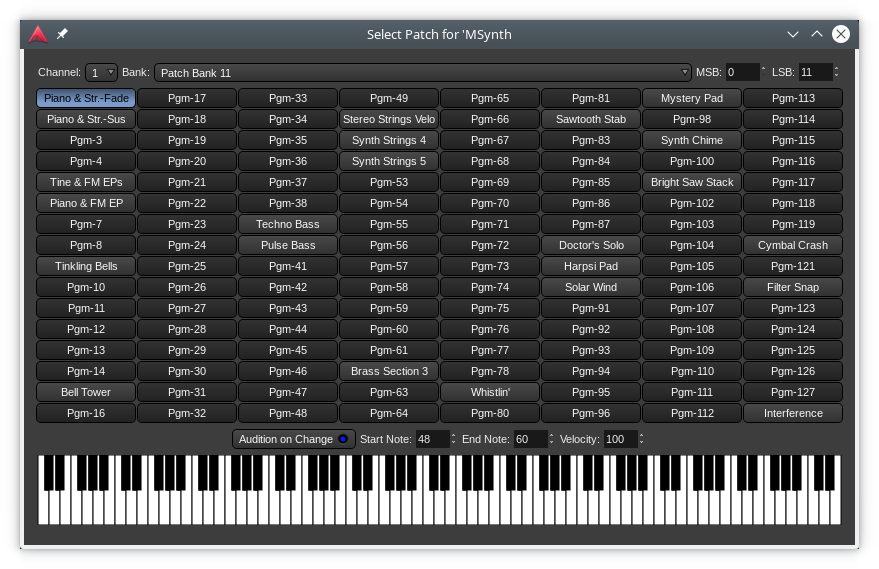Select the Piano & Str.-Fade patch

[x=86, y=98]
